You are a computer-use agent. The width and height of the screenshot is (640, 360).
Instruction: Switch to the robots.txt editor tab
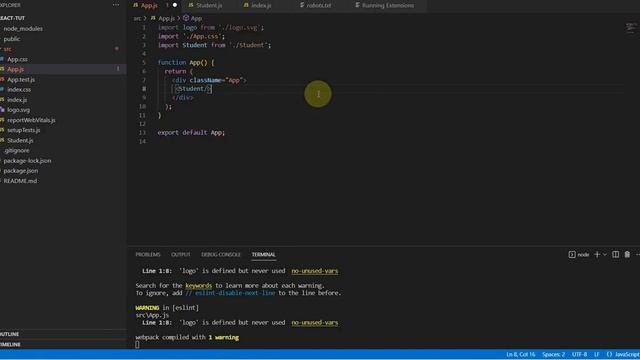318,5
